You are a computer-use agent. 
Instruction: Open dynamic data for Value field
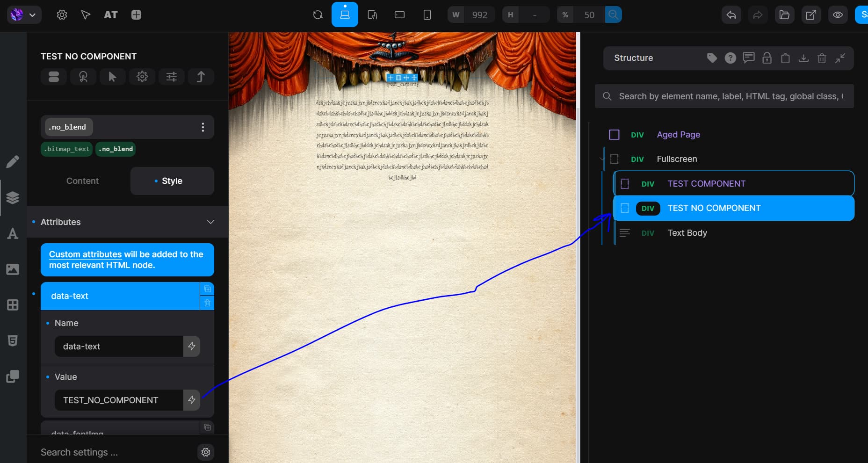[x=192, y=400]
